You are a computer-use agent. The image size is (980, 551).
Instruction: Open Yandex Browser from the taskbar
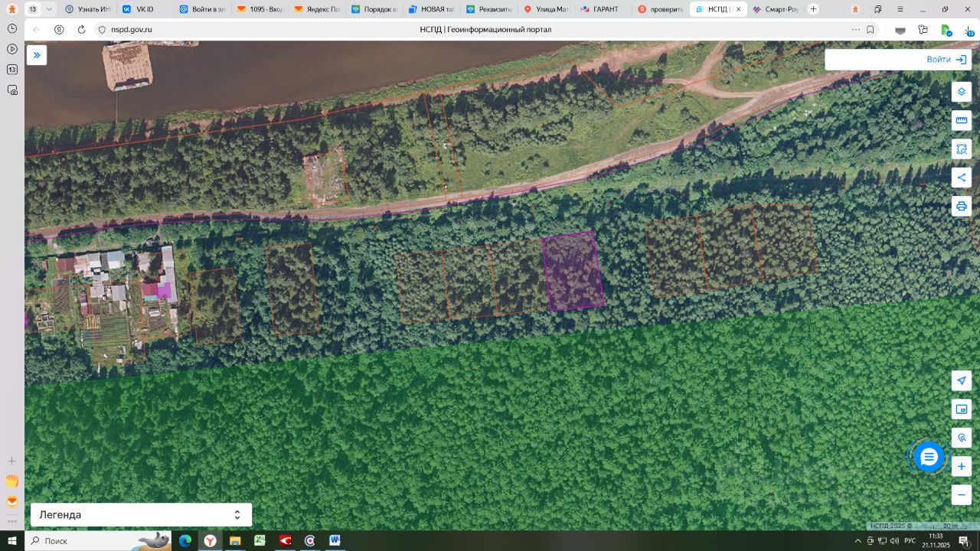pos(210,540)
